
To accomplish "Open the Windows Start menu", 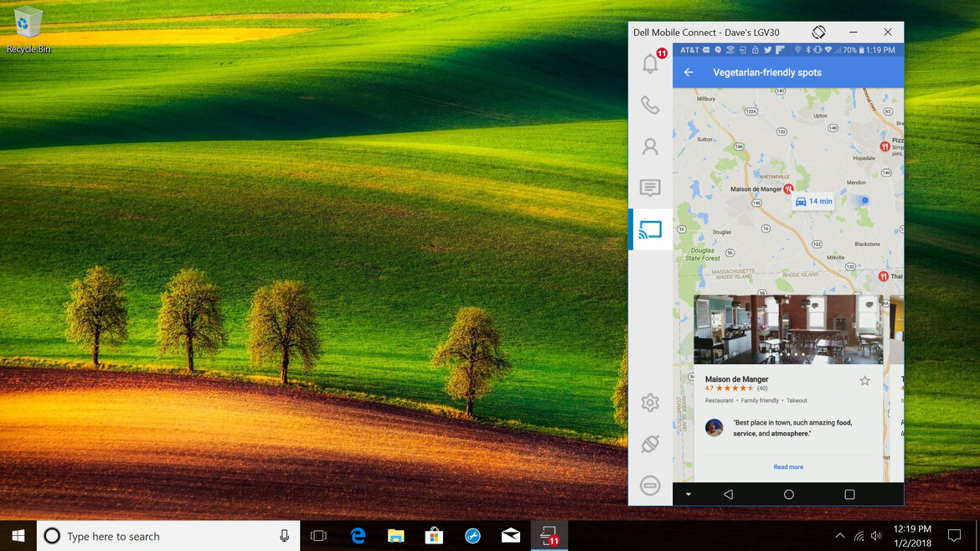I will tap(18, 536).
